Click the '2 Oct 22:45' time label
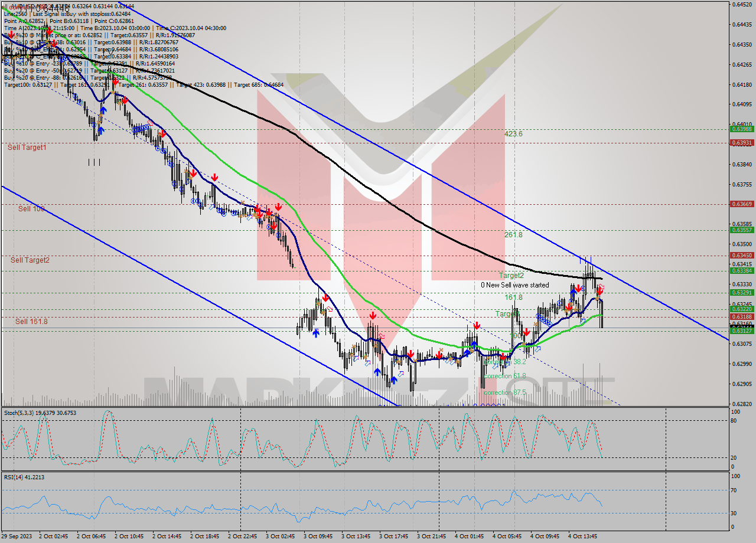Screen dimensions: 756x543 click(x=242, y=537)
